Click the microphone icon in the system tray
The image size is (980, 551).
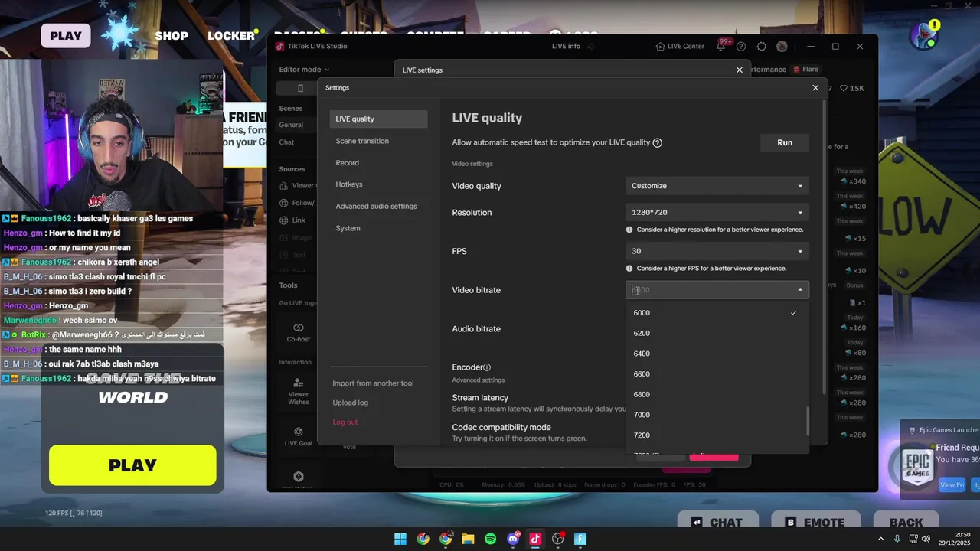point(897,539)
